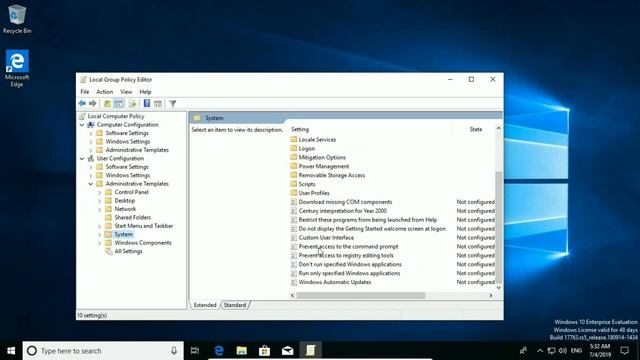Open Task View on the taskbar
The image size is (640, 360).
(195, 351)
